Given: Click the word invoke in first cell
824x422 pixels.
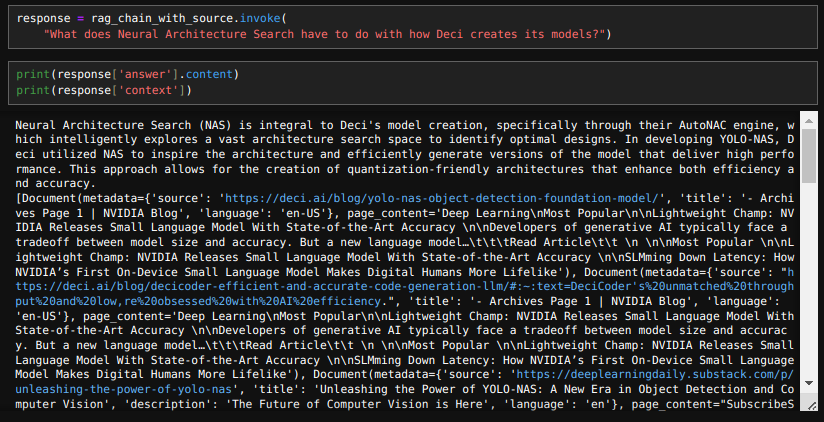Looking at the screenshot, I should (x=260, y=18).
